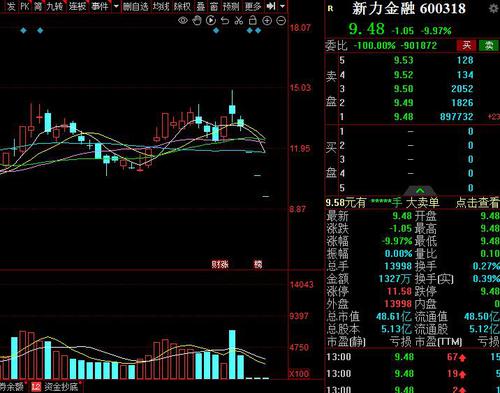Select the 连板 toolbar item
Screen dimensions: 500x393
(77, 6)
